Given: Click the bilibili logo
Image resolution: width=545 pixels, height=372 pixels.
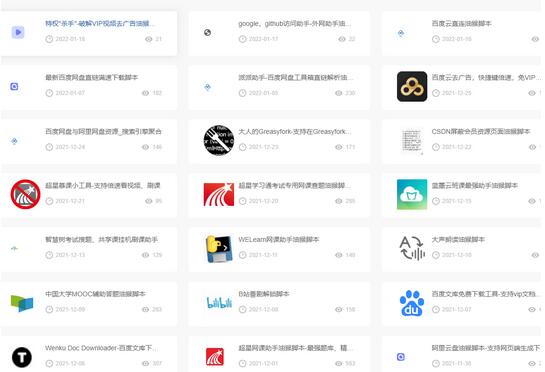Looking at the screenshot, I should [x=219, y=303].
